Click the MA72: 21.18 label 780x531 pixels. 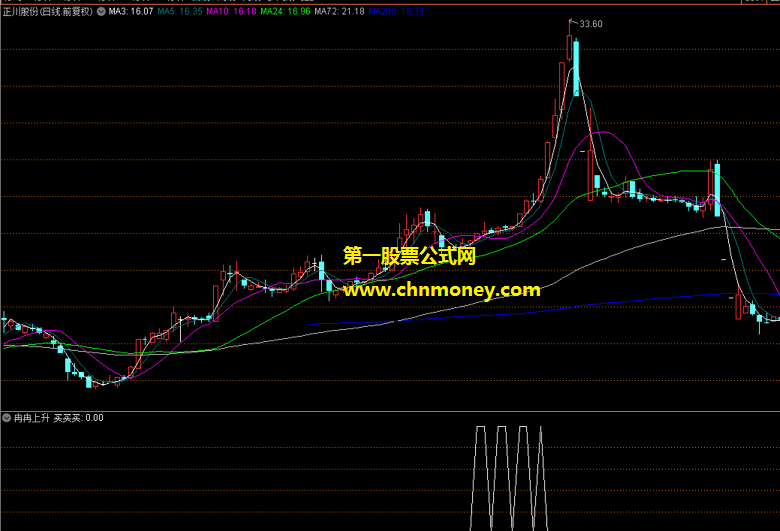click(x=340, y=11)
